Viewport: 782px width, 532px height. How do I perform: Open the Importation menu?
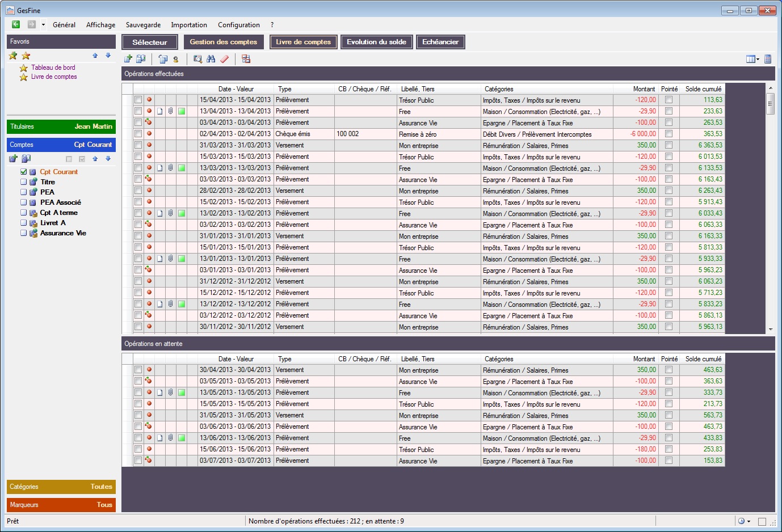pos(188,25)
